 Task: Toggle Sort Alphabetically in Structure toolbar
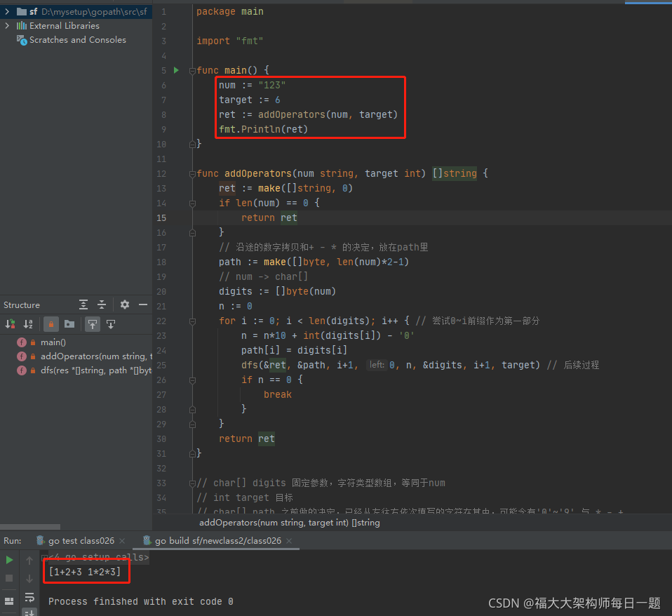click(x=28, y=324)
